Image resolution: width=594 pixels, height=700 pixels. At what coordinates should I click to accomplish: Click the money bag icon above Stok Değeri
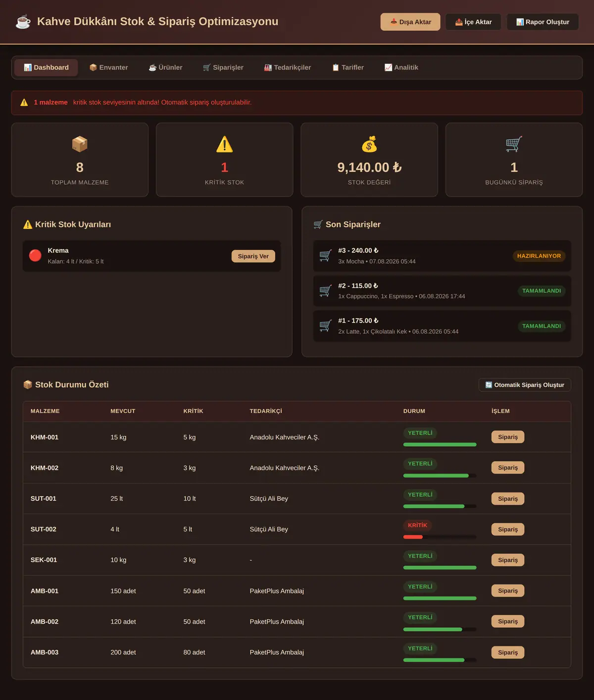369,144
